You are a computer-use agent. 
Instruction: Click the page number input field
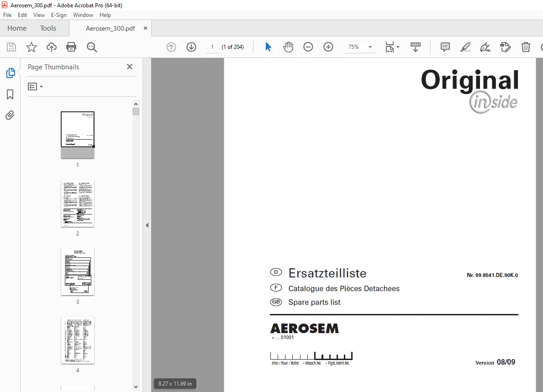tap(212, 47)
